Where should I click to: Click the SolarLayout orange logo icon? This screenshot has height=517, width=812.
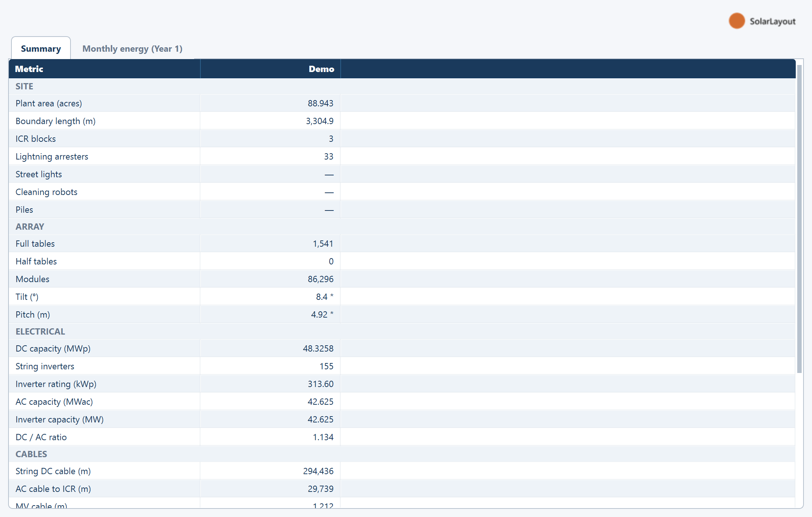[x=737, y=21]
